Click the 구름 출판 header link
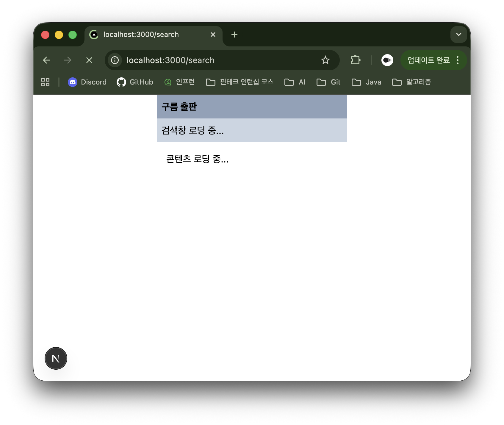Viewport: 504px width, 425px height. pyautogui.click(x=179, y=107)
